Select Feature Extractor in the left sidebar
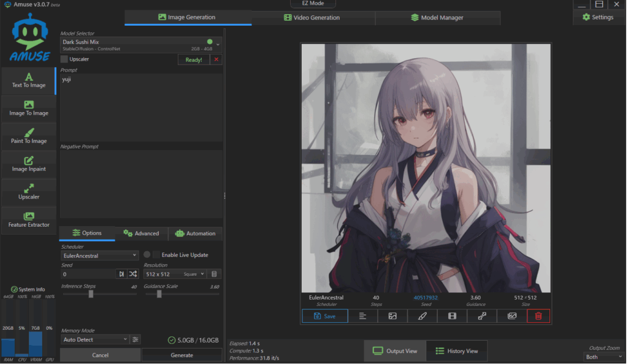 [x=29, y=219]
